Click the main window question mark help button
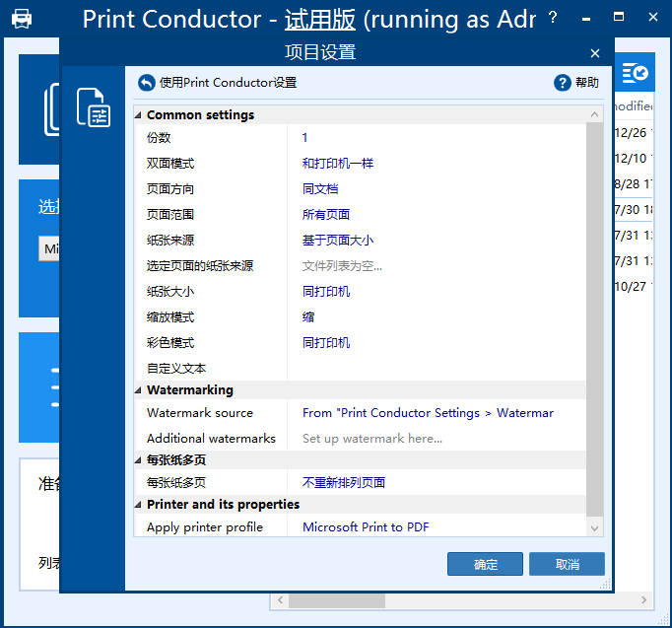 click(553, 18)
